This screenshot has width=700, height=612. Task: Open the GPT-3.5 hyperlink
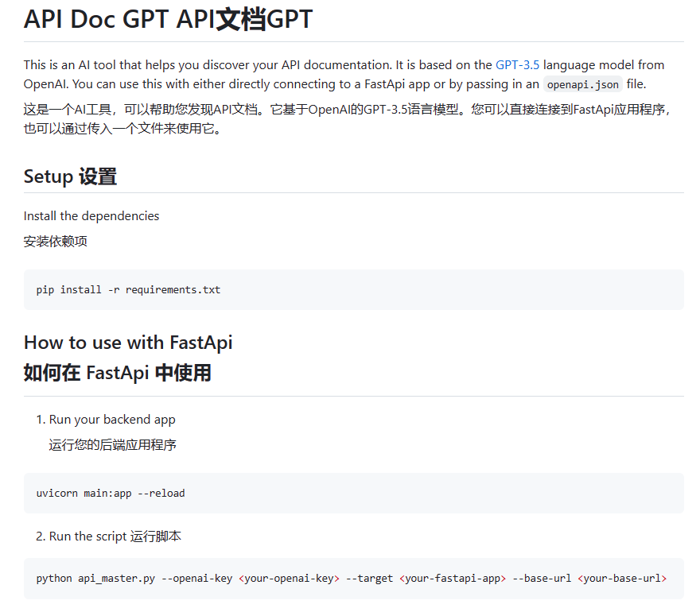point(517,65)
